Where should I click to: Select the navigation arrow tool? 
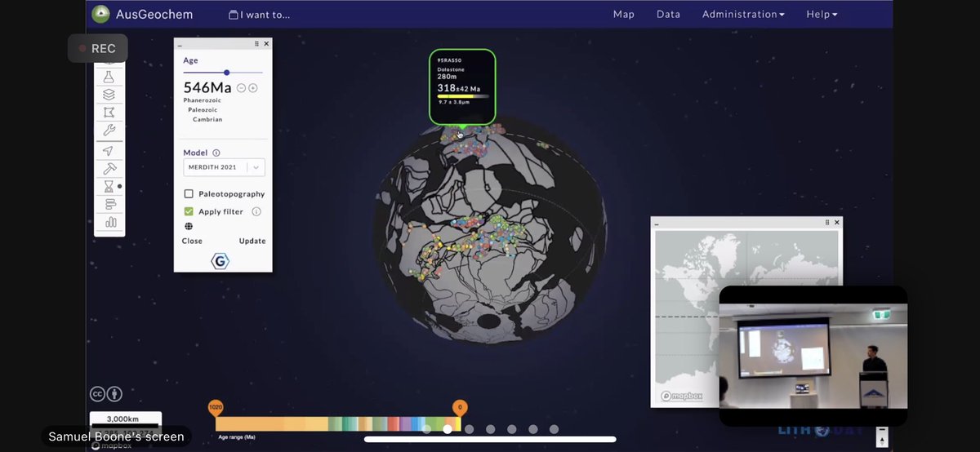pyautogui.click(x=108, y=151)
